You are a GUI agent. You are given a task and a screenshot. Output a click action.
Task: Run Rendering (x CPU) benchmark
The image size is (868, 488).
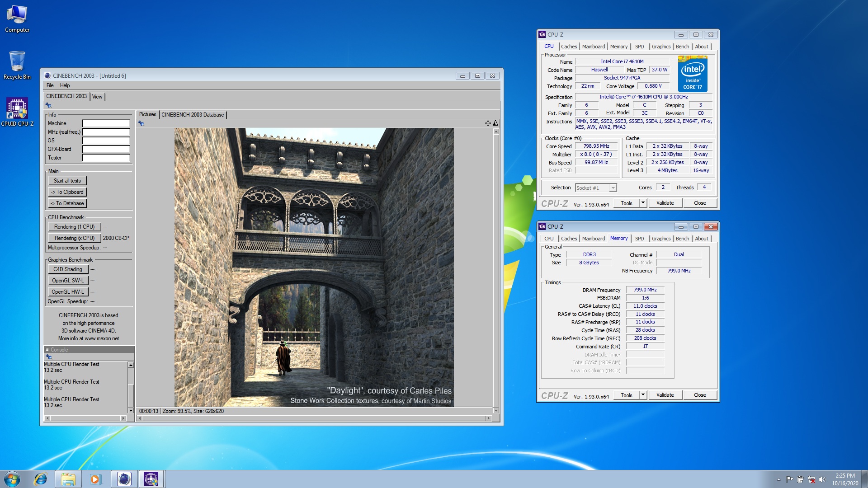pos(74,238)
